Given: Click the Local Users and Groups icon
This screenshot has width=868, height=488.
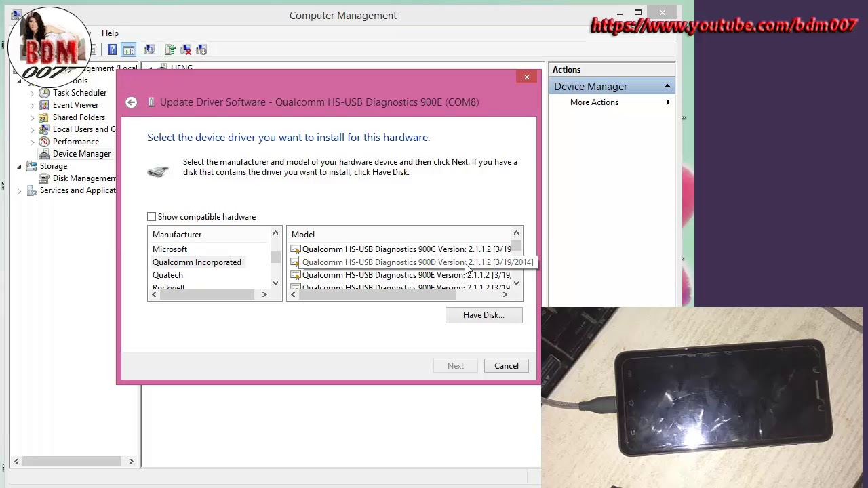Looking at the screenshot, I should (44, 129).
